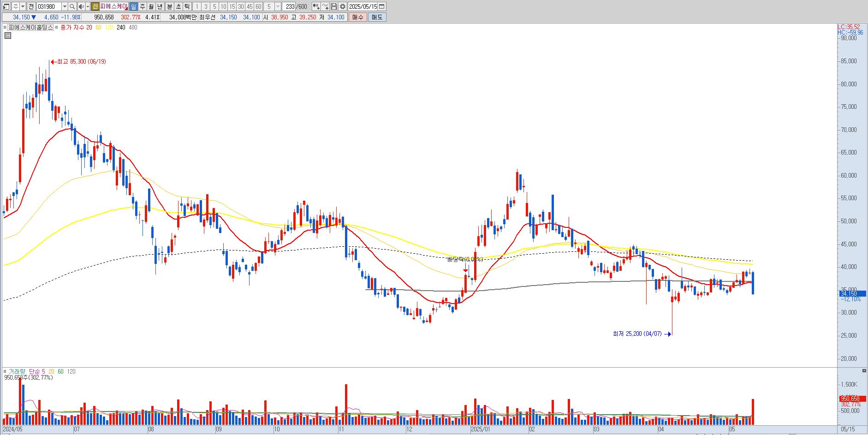Click the small square beside 종가 지수 legend

click(57, 28)
